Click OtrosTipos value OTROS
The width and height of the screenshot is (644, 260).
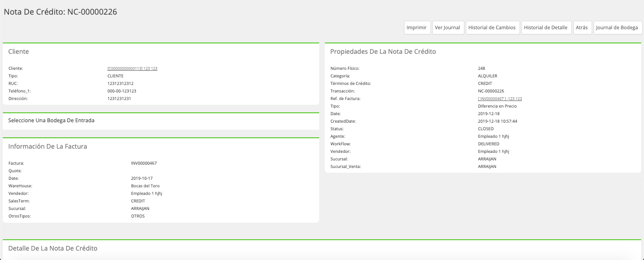coord(138,216)
